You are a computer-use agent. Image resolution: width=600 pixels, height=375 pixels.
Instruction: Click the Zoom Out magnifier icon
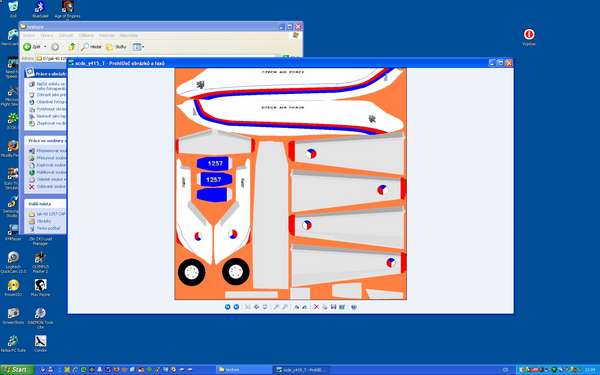pyautogui.click(x=285, y=307)
